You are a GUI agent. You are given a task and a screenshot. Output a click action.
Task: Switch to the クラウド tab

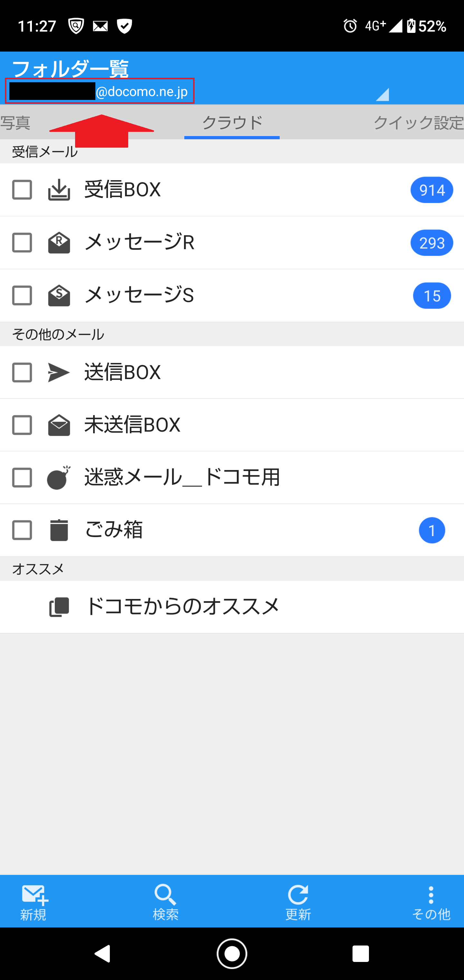(x=232, y=122)
